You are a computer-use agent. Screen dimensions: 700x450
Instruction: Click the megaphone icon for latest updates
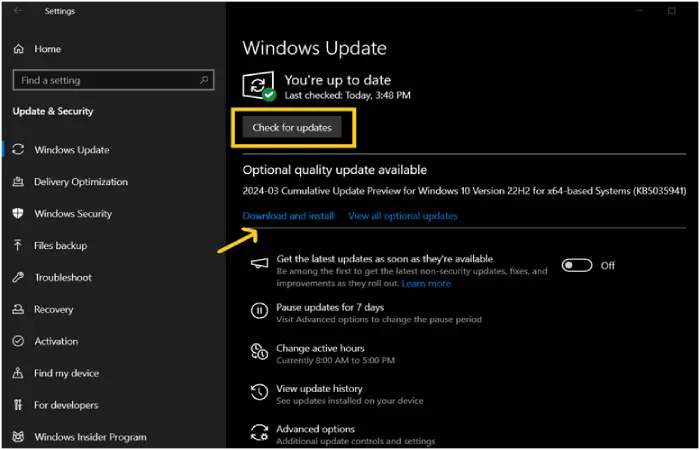[259, 264]
